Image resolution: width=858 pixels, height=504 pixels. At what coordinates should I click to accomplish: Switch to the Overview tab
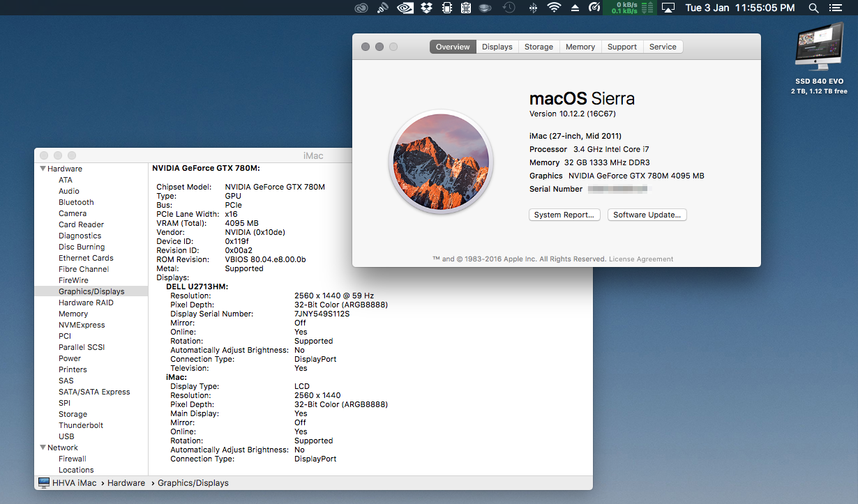click(x=453, y=47)
